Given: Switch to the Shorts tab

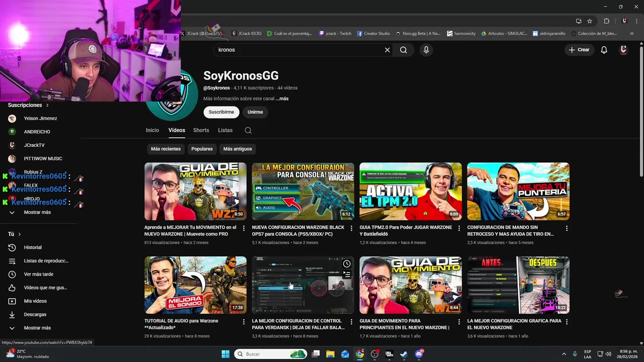Looking at the screenshot, I should 201,130.
